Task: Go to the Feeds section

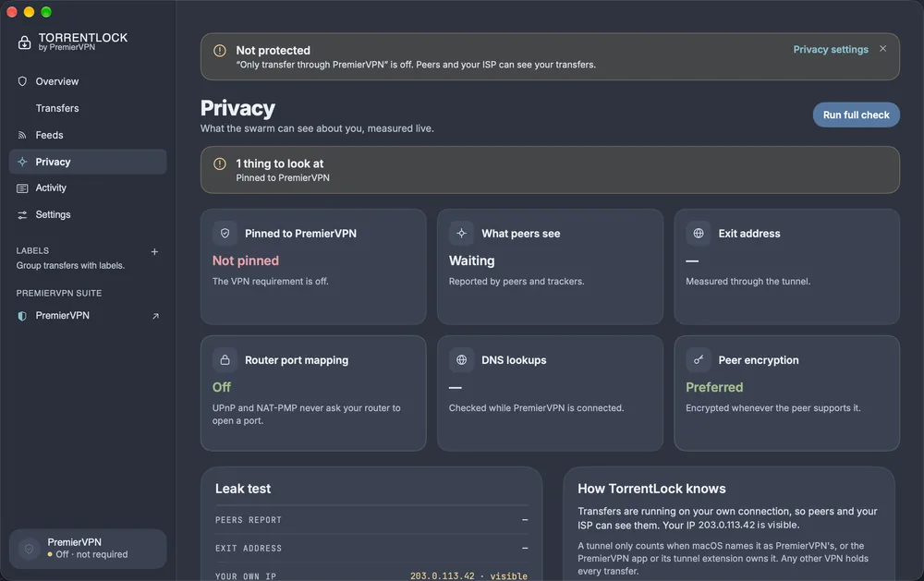Action: pyautogui.click(x=88, y=135)
